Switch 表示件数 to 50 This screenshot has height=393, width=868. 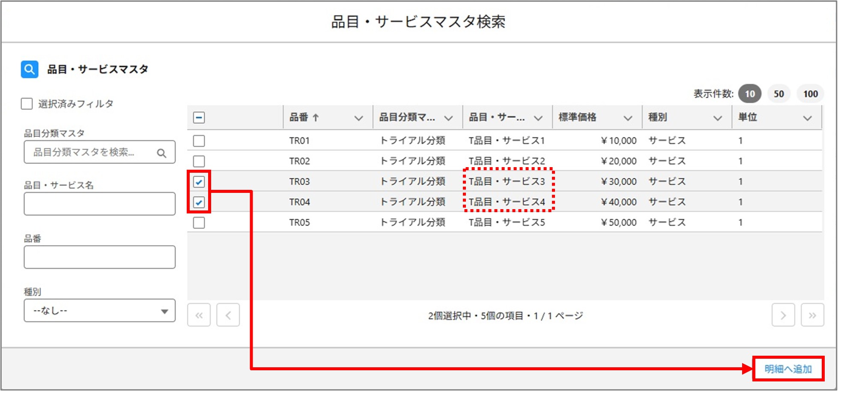click(779, 93)
